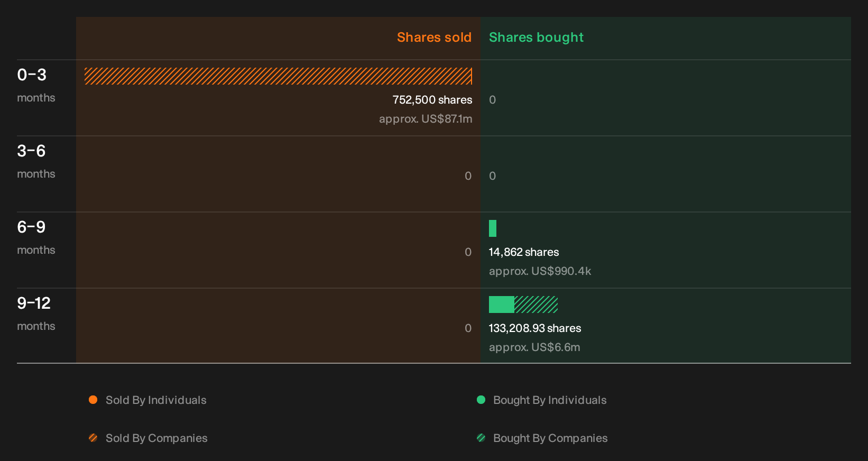Click the 6-9 months row label
The height and width of the screenshot is (461, 868).
[x=36, y=237]
